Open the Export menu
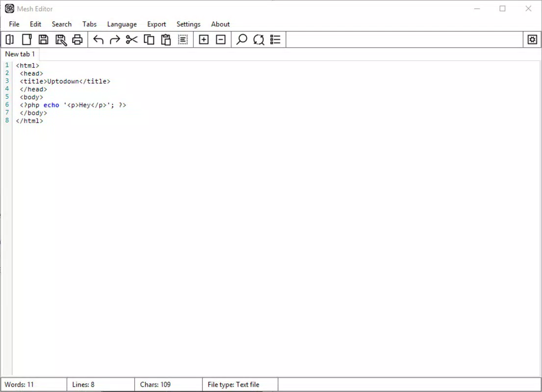The image size is (542, 392). click(x=156, y=24)
